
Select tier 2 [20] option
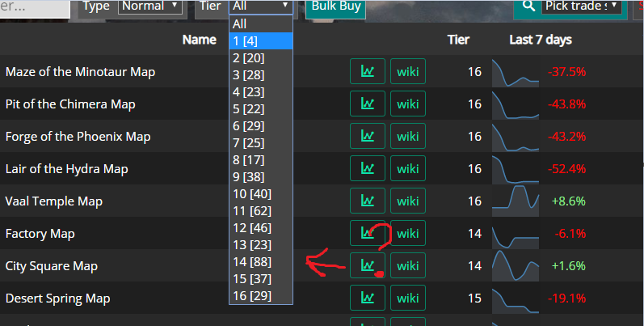261,58
